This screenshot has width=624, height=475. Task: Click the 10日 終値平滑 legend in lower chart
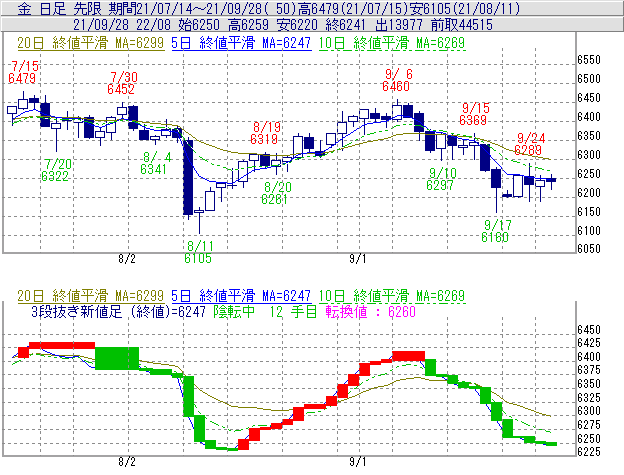pyautogui.click(x=392, y=296)
